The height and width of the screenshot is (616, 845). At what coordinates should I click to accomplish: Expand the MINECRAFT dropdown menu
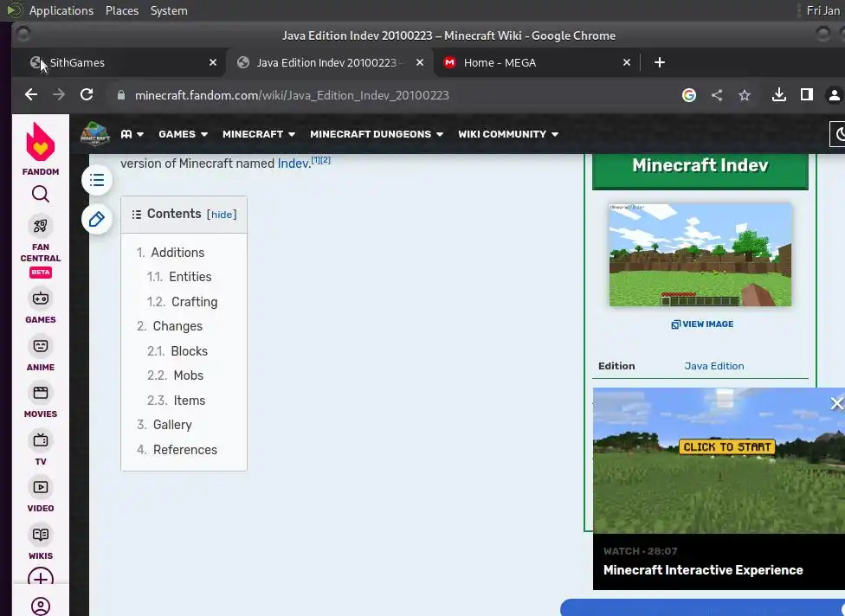(x=259, y=134)
